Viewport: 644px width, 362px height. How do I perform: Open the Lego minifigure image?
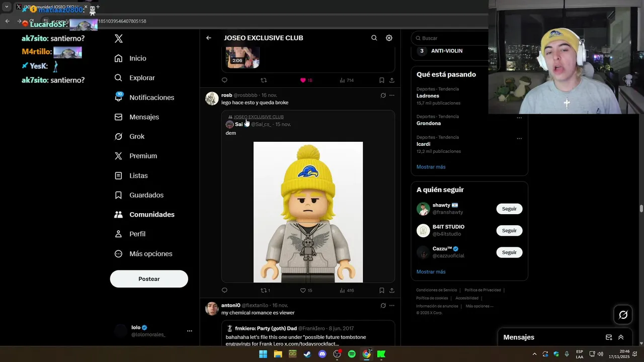tap(308, 212)
